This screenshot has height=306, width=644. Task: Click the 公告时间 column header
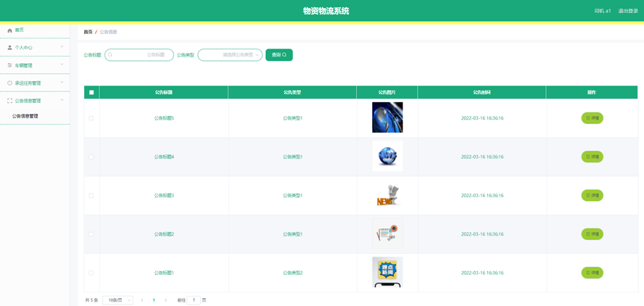click(x=482, y=92)
